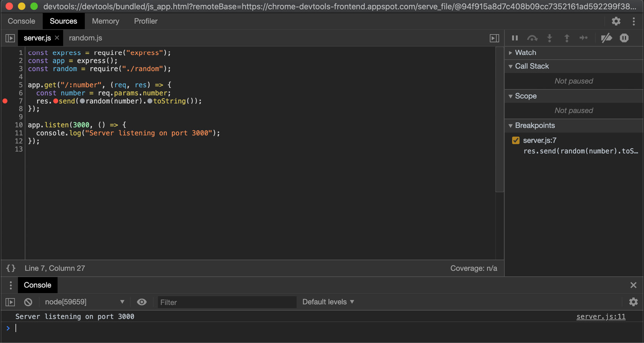The height and width of the screenshot is (343, 644).
Task: Open the server.js:11 source link
Action: pyautogui.click(x=601, y=316)
